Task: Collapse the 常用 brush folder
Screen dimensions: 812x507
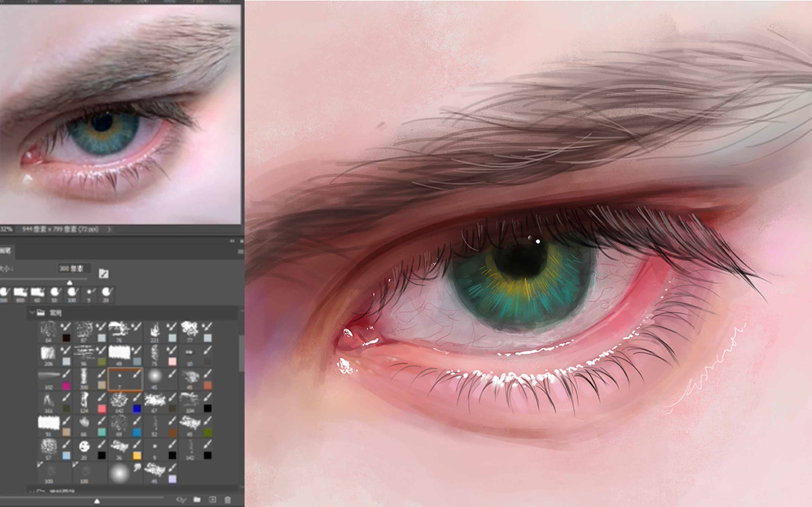Action: click(32, 312)
